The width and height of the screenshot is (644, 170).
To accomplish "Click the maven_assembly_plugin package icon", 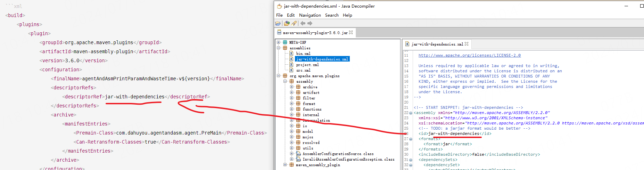I will point(291,165).
